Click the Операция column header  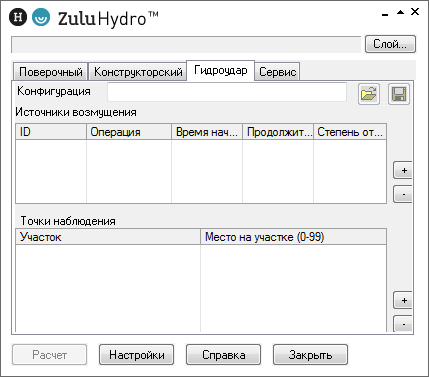(129, 132)
